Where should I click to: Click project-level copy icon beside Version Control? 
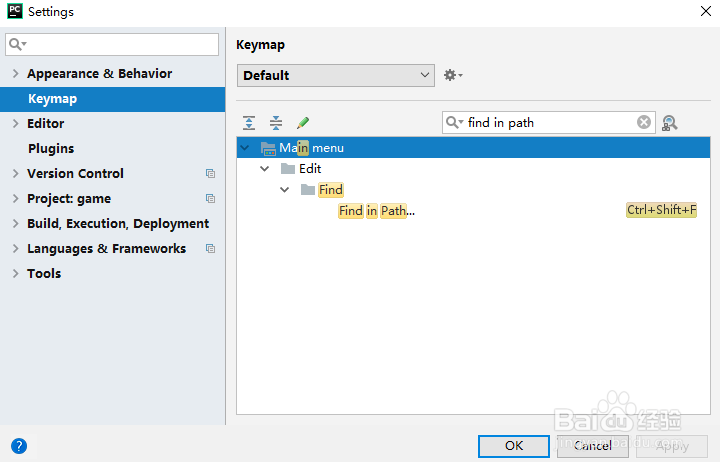click(x=210, y=174)
